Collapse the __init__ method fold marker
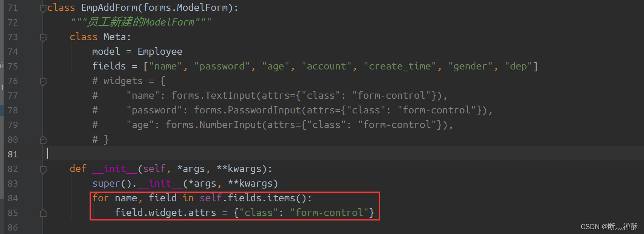644x234 pixels. [x=43, y=169]
